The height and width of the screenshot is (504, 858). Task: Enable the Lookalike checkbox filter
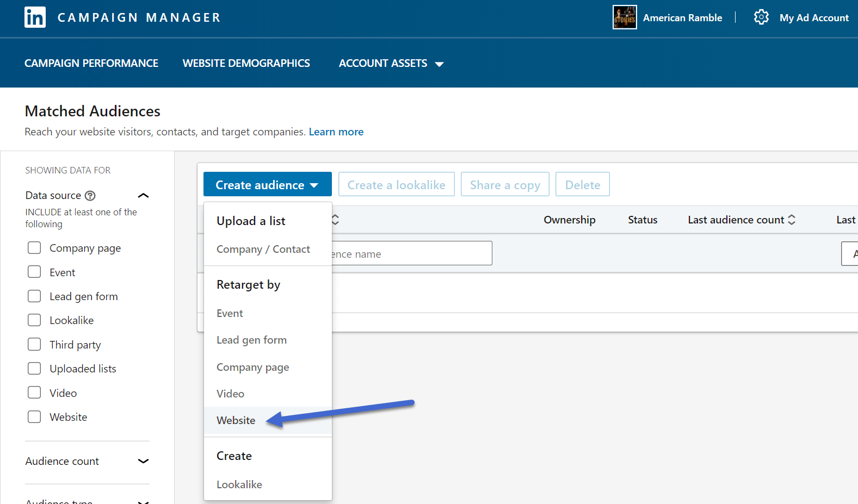pos(34,320)
